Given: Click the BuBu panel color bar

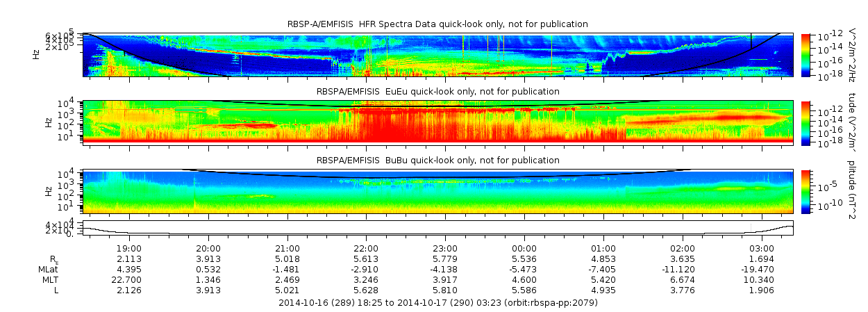Looking at the screenshot, I should 806,191.
